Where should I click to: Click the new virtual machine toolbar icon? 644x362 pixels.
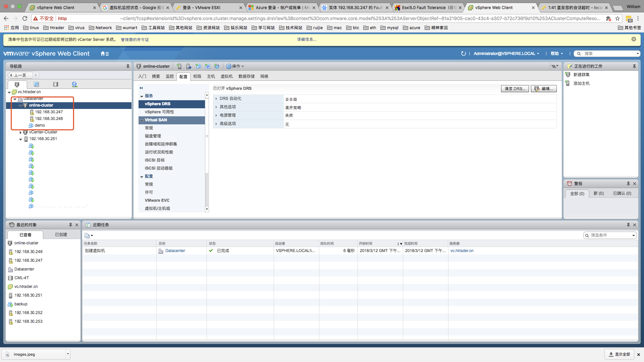tap(198, 66)
